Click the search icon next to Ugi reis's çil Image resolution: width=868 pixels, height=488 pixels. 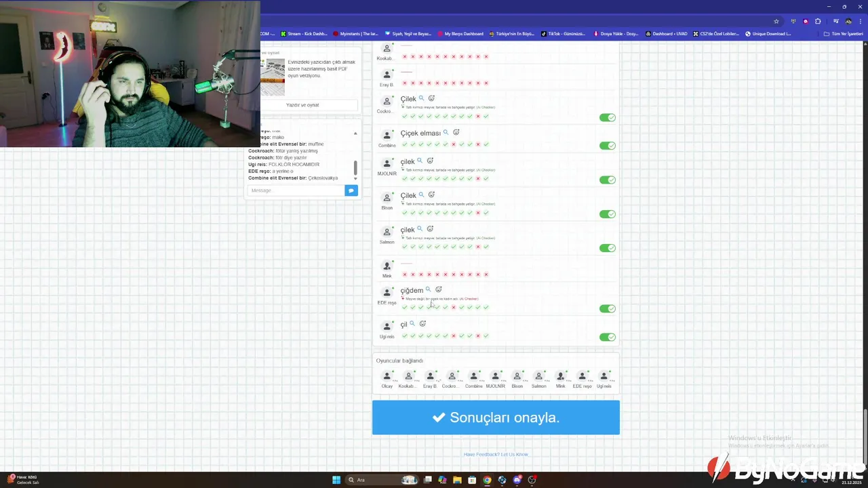coord(412,323)
